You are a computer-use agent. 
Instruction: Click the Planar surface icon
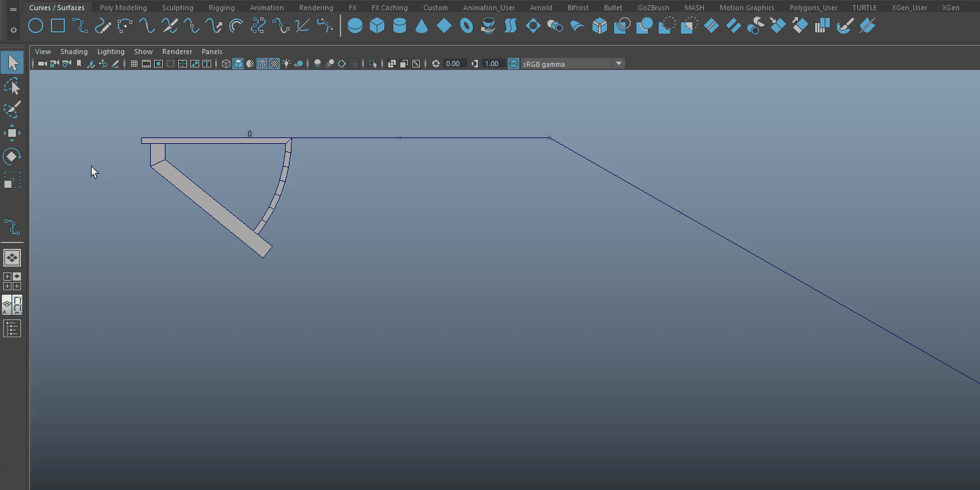click(x=533, y=26)
